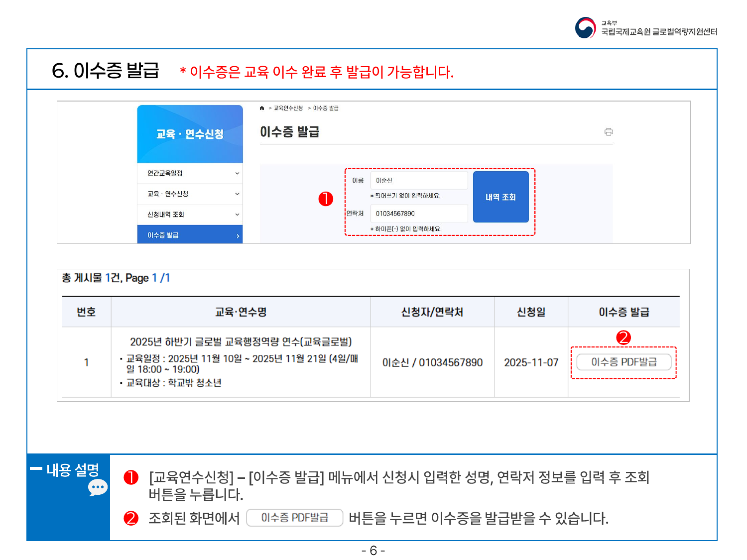Open 교육연수신청 breadcrumb link

tap(288, 108)
